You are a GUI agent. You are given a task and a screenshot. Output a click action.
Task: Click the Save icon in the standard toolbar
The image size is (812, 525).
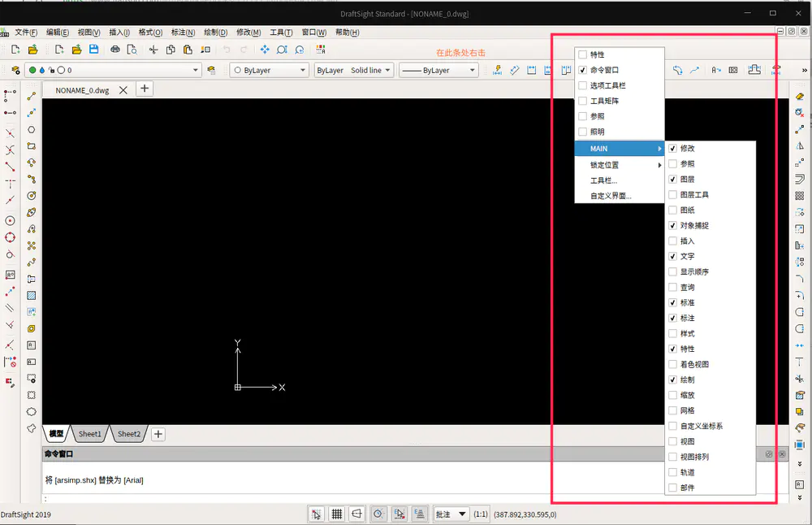pyautogui.click(x=94, y=50)
